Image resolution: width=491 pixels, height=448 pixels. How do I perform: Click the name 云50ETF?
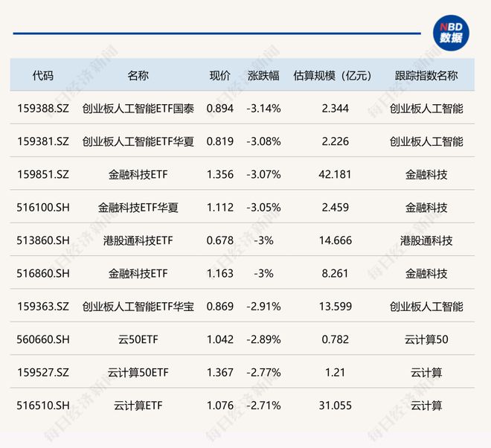point(138,339)
